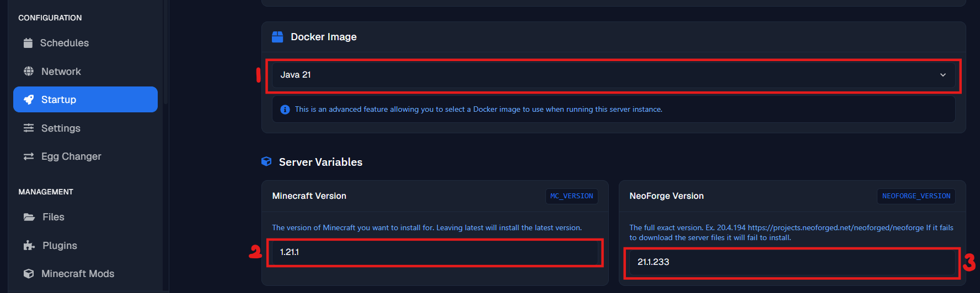This screenshot has height=293, width=980.
Task: Click the Files folder icon
Action: click(x=29, y=217)
